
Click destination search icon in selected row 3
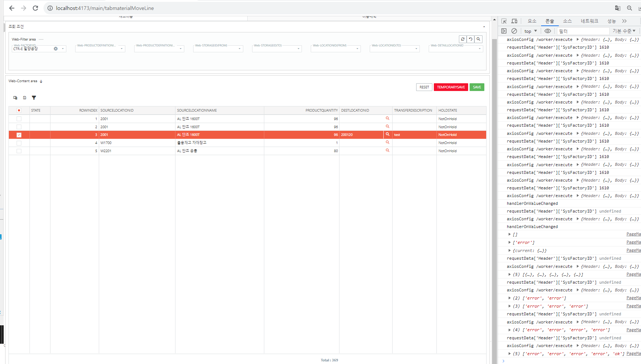pyautogui.click(x=387, y=134)
